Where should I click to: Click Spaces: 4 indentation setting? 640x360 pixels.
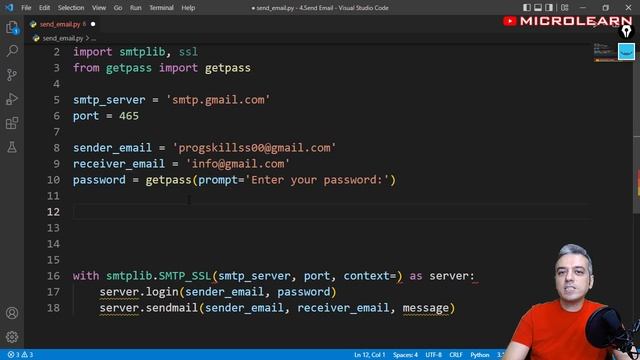point(405,355)
